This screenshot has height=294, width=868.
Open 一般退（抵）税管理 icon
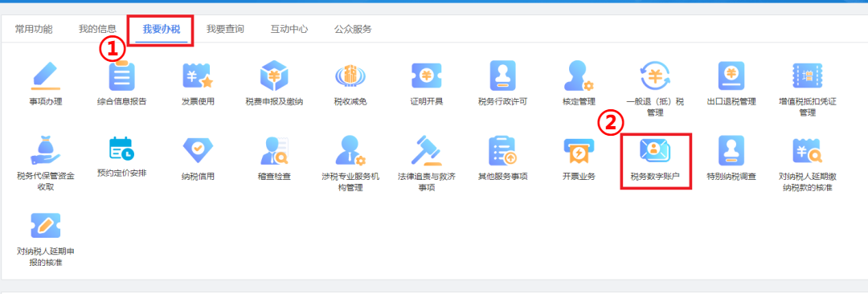[655, 76]
